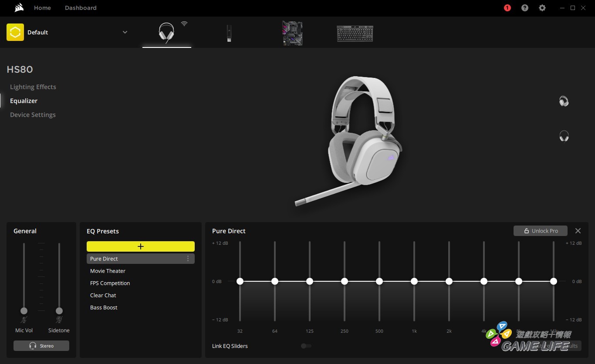595x364 pixels.
Task: Select the motherboard device icon
Action: [292, 33]
